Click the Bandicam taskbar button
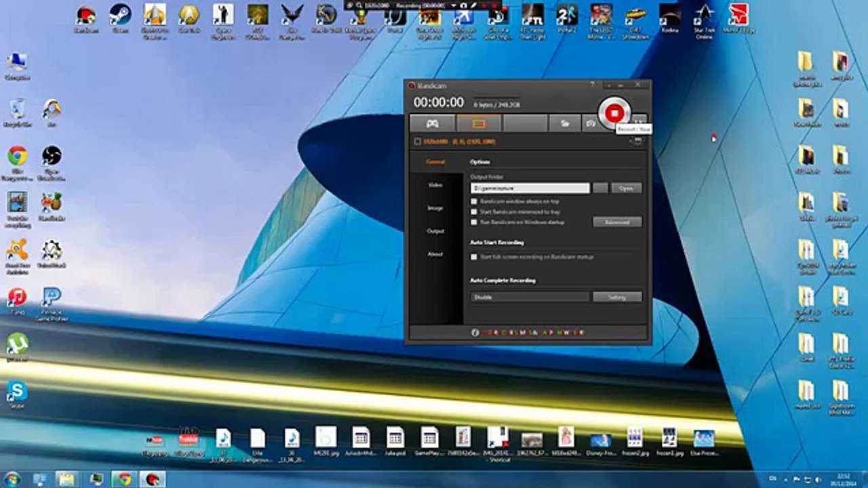Image resolution: width=868 pixels, height=488 pixels. tap(152, 479)
